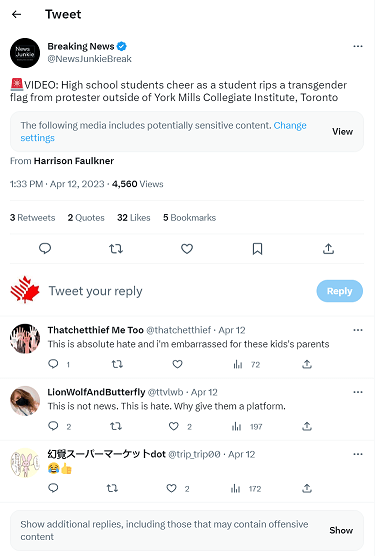
Task: Bookmark the main tweet
Action: coord(257,249)
